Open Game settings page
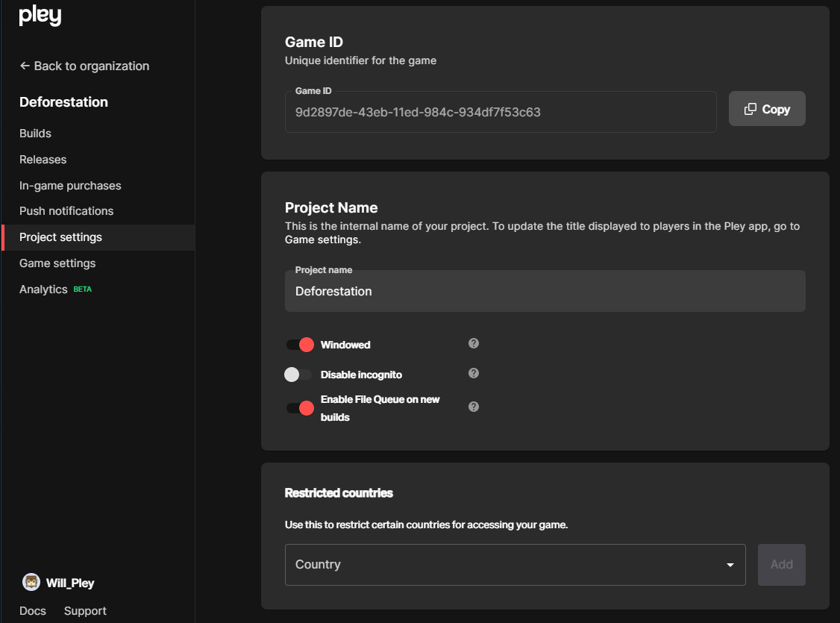 (x=57, y=263)
